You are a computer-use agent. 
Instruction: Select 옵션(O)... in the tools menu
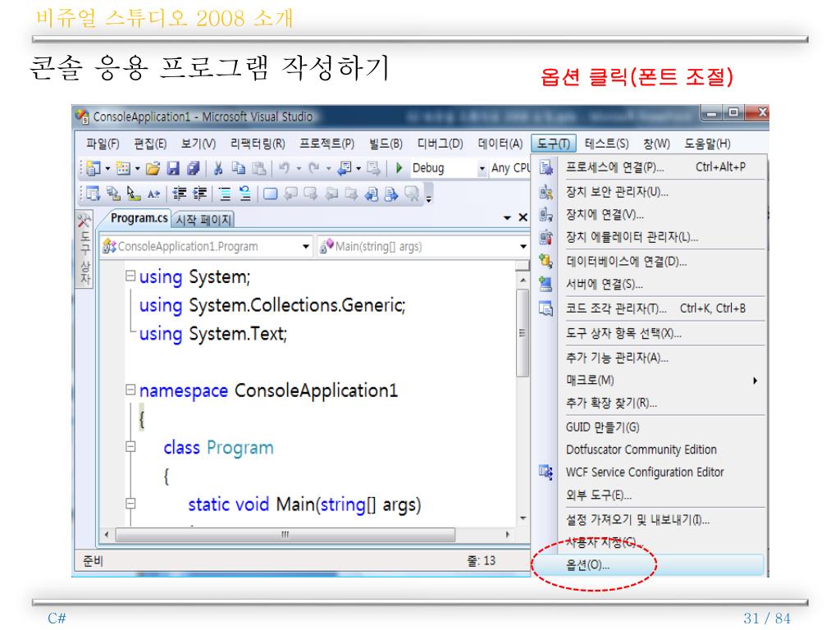(650, 564)
